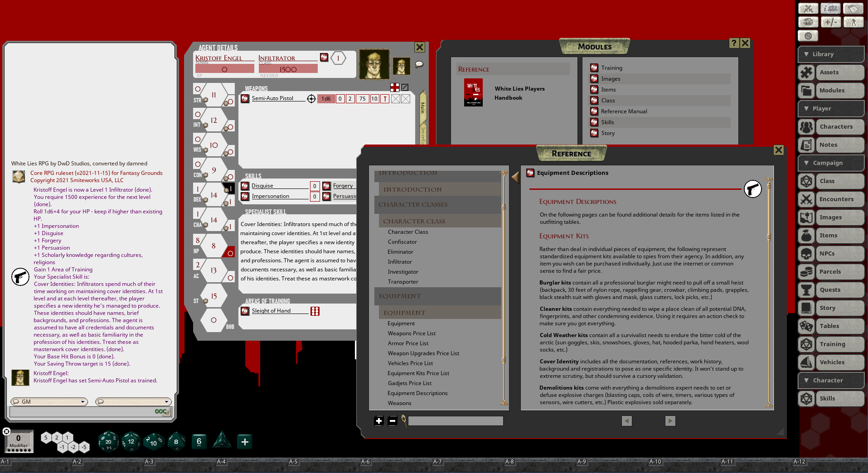The width and height of the screenshot is (868, 473).
Task: Open the gear options icon
Action: (808, 36)
